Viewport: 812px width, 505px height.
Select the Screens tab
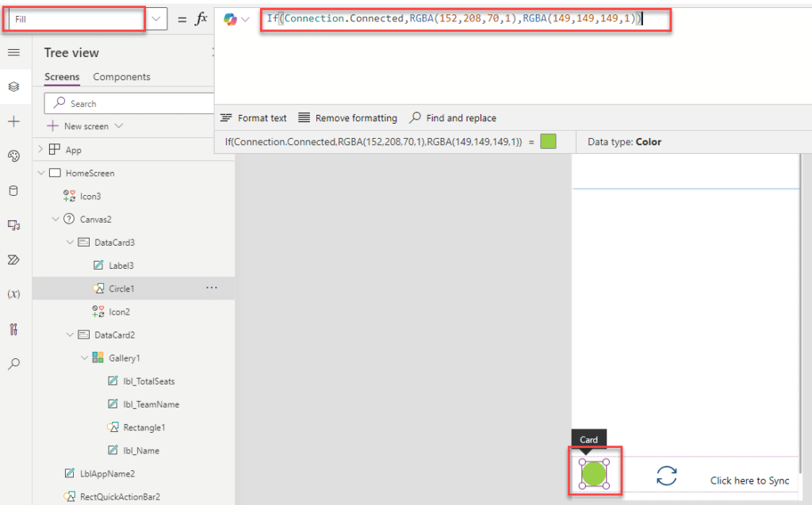click(62, 77)
